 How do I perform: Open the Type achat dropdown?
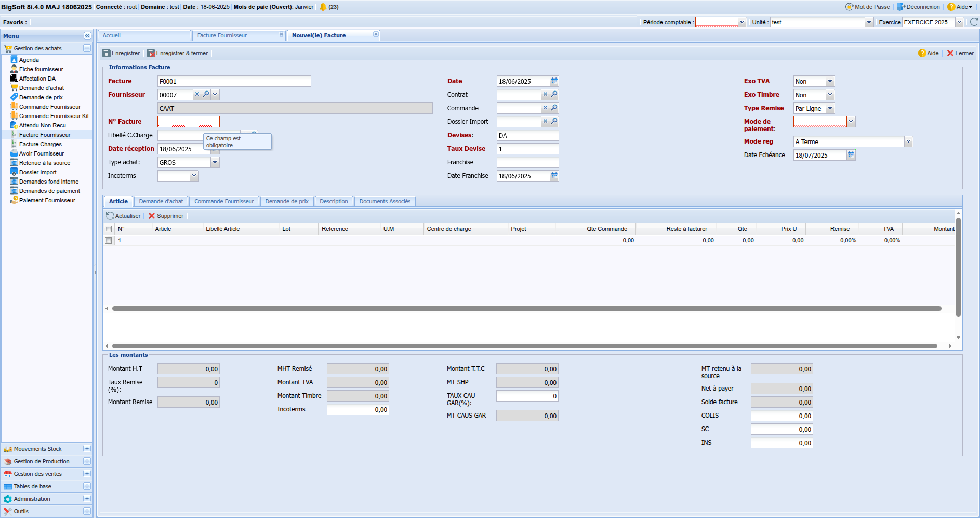[215, 162]
